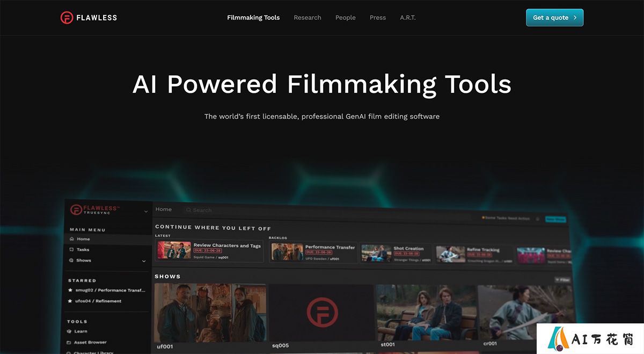Go to the Research page
The image size is (644, 354).
pos(308,18)
